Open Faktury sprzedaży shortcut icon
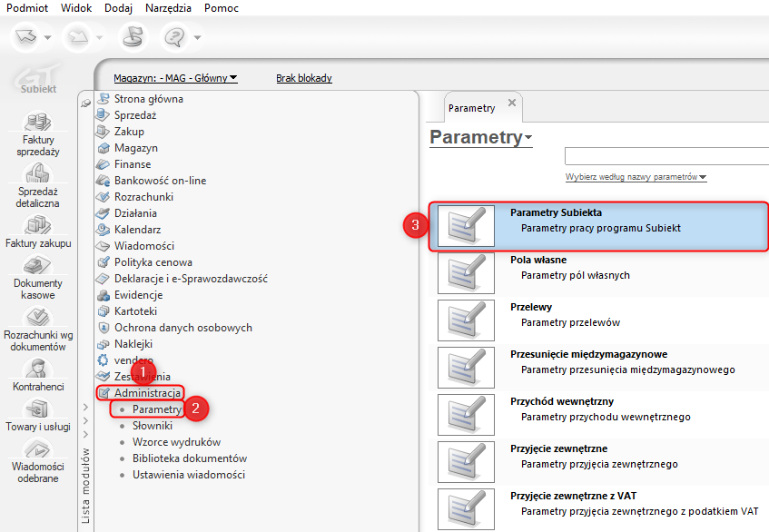The height and width of the screenshot is (532, 769). pos(38,123)
